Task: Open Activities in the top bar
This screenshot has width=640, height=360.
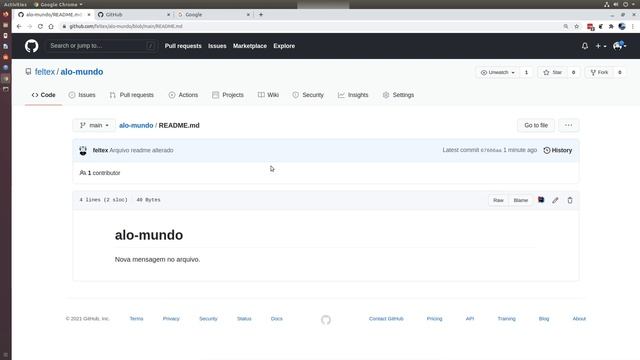Action: click(15, 4)
